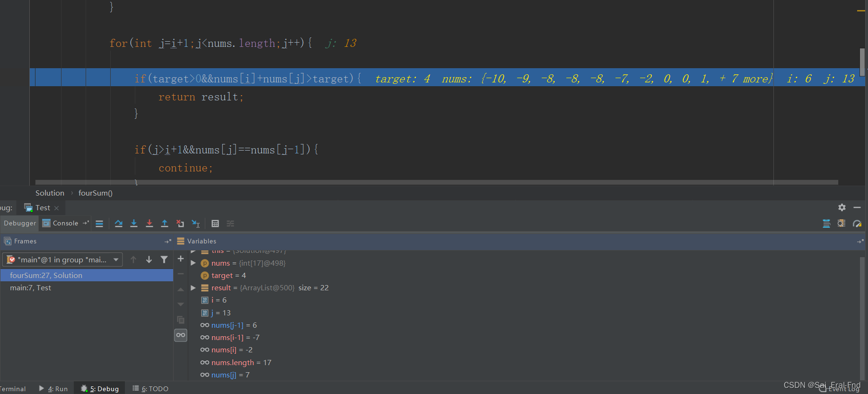Select the nums[j-1] = 6 watch
This screenshot has height=394, width=868.
click(x=228, y=325)
